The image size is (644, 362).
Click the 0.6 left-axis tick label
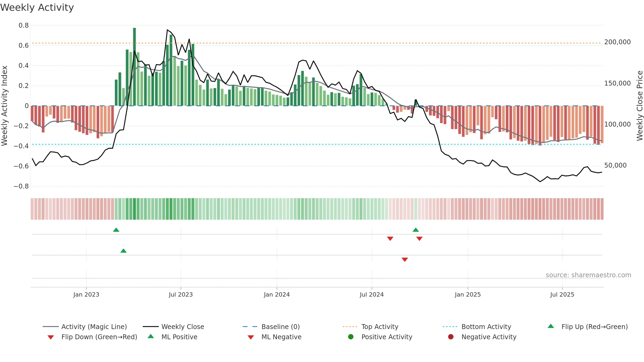point(24,46)
